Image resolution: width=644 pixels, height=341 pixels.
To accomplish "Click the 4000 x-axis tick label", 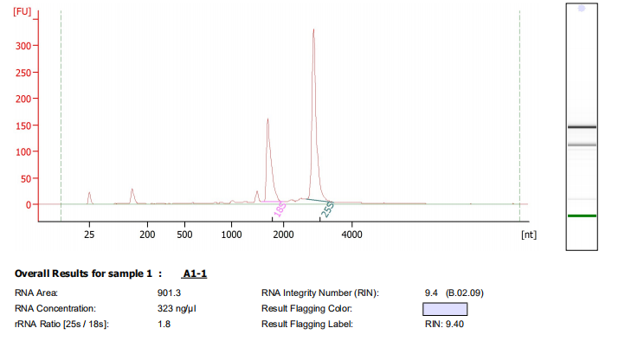I will (x=352, y=235).
